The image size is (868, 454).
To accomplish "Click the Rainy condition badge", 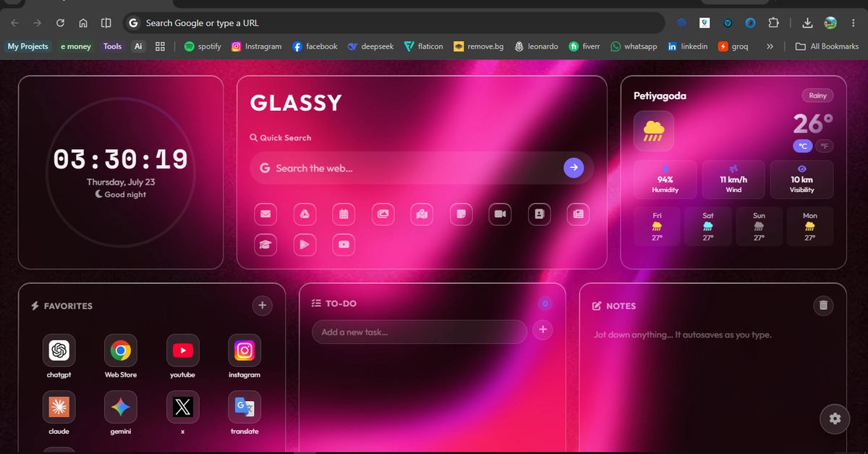I will click(x=817, y=96).
